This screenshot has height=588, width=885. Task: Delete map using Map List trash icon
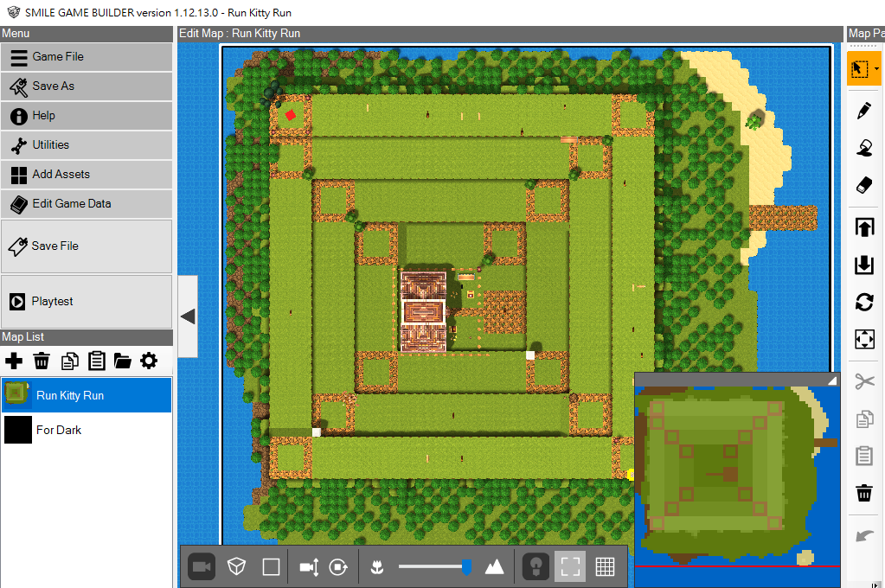(x=42, y=361)
